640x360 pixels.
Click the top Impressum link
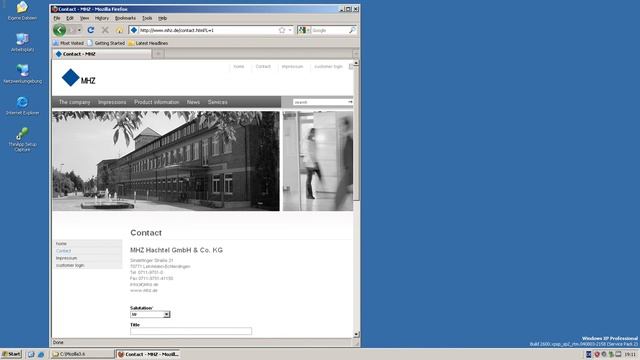tap(292, 66)
